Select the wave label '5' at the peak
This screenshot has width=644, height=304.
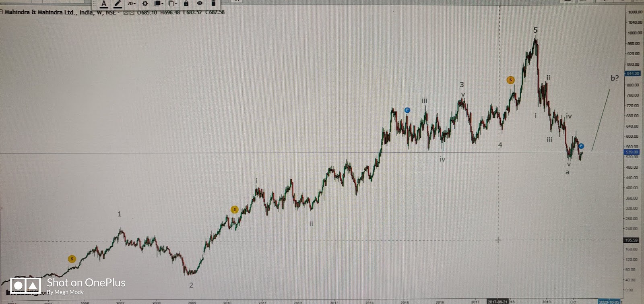click(x=535, y=30)
